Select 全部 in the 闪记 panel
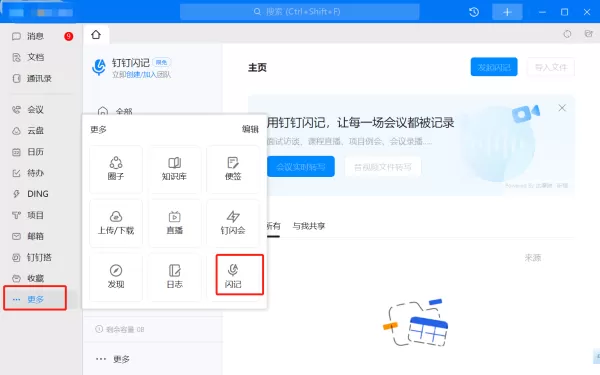This screenshot has width=600, height=375. click(124, 112)
